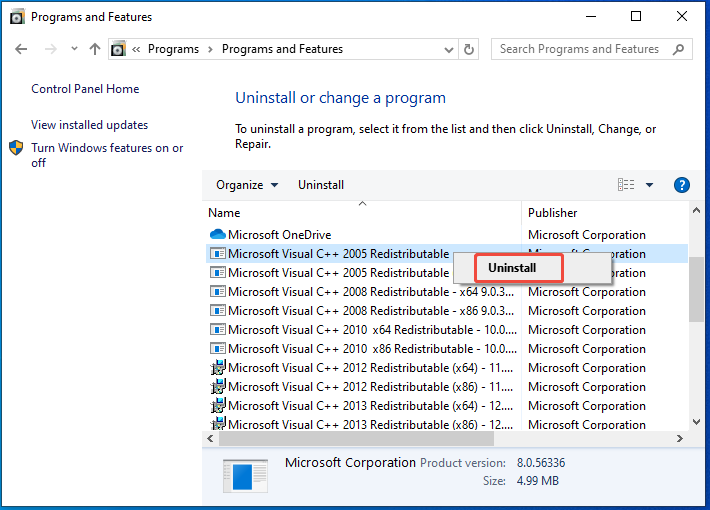Open recent locations dropdown arrow
Viewport: 710px width, 510px height.
pyautogui.click(x=74, y=48)
